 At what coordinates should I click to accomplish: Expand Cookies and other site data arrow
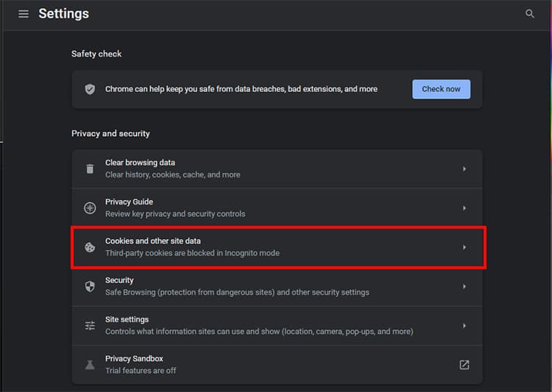(x=464, y=247)
